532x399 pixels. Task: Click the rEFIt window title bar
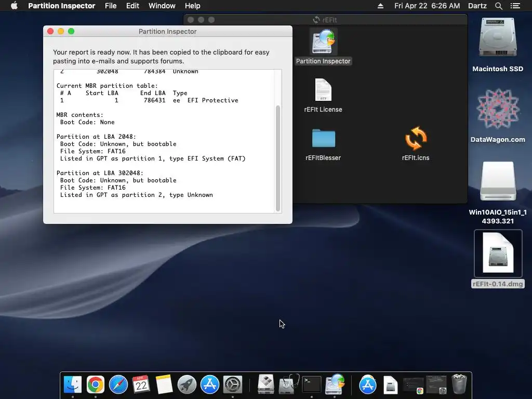tap(325, 20)
